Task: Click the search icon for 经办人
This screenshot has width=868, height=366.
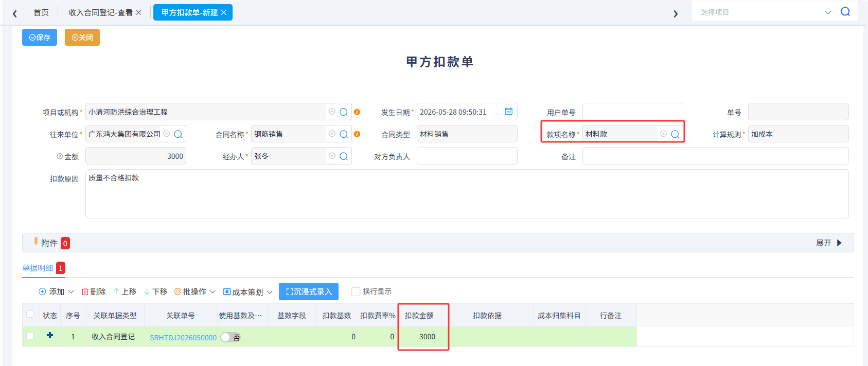Action: point(344,156)
